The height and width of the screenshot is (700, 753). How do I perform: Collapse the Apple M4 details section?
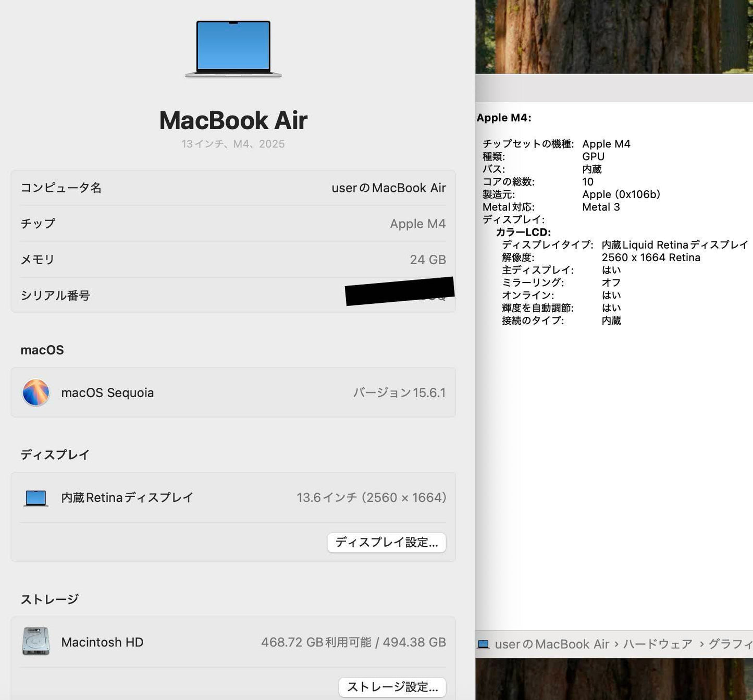[503, 117]
